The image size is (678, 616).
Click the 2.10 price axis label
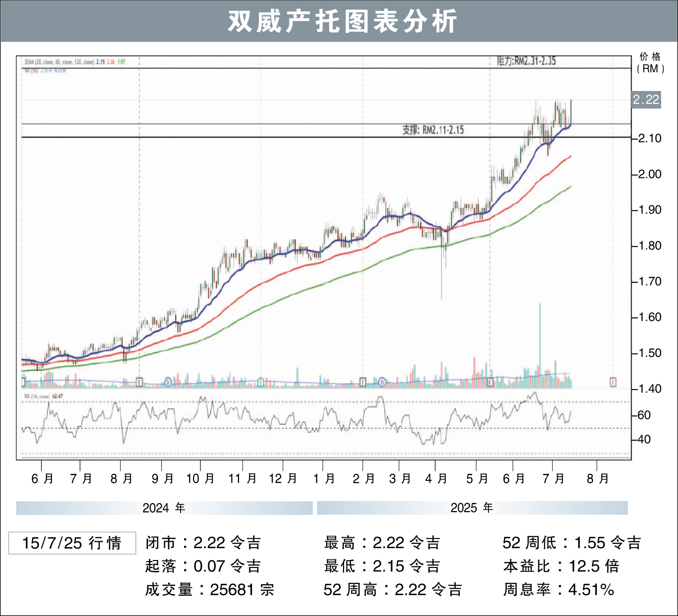pyautogui.click(x=650, y=138)
